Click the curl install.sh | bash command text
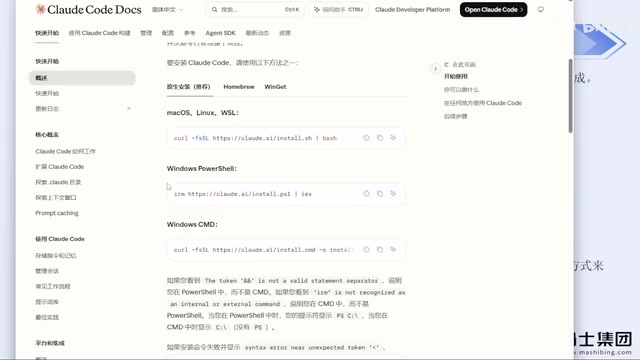This screenshot has height=360, width=640. coord(255,138)
